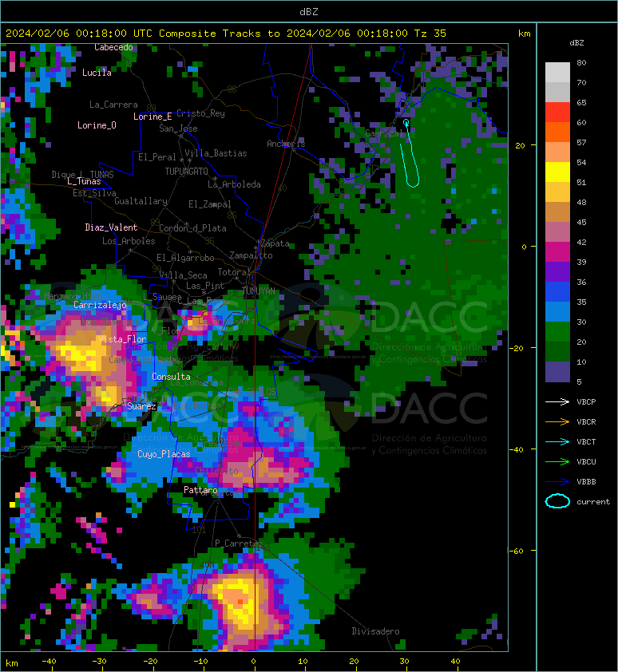Click the dBZ title at top
This screenshot has height=672, width=618.
(309, 11)
